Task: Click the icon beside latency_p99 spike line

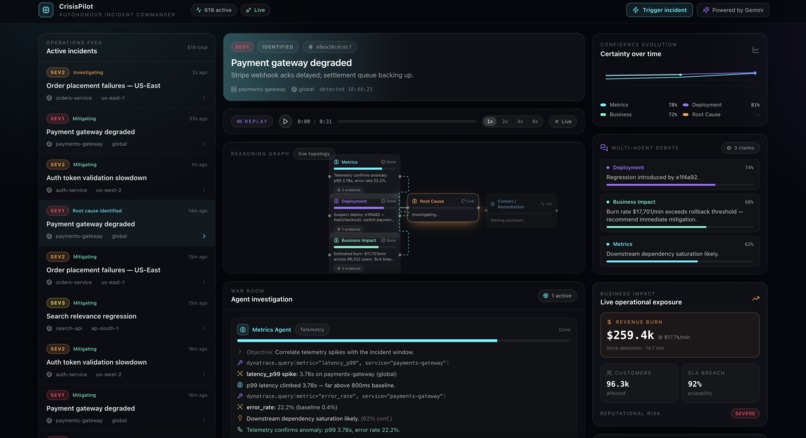Action: (x=240, y=374)
